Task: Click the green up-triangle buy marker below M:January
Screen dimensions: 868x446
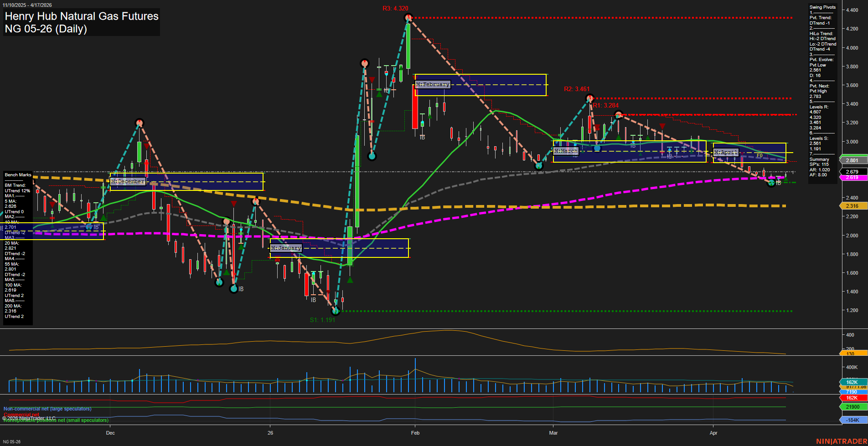Action: (x=349, y=280)
